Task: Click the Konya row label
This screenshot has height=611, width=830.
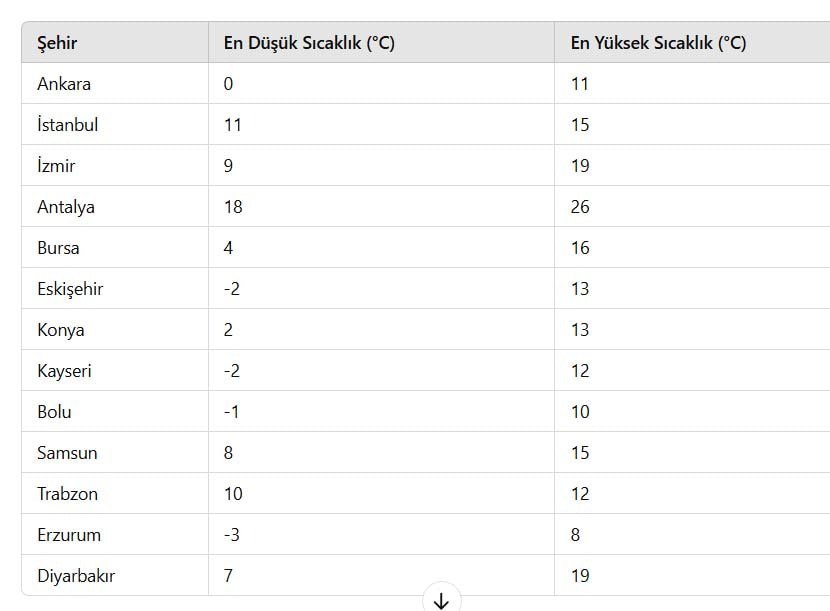Action: tap(61, 330)
